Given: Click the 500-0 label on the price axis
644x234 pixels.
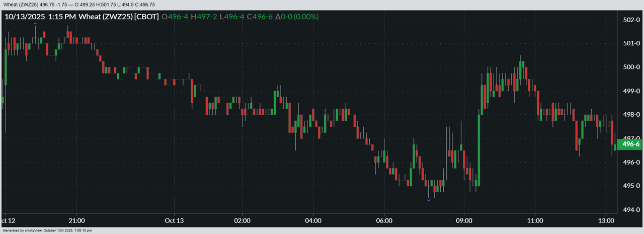Looking at the screenshot, I should tap(631, 67).
